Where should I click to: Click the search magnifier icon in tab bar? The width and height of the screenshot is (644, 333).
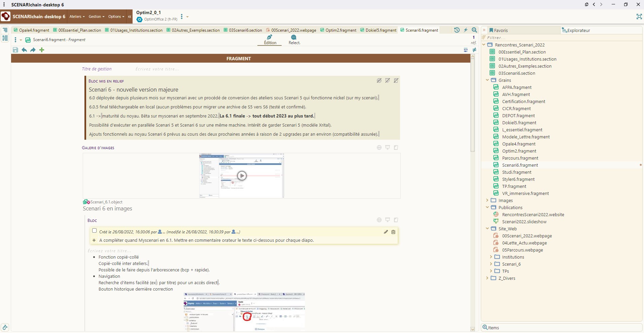click(x=474, y=30)
